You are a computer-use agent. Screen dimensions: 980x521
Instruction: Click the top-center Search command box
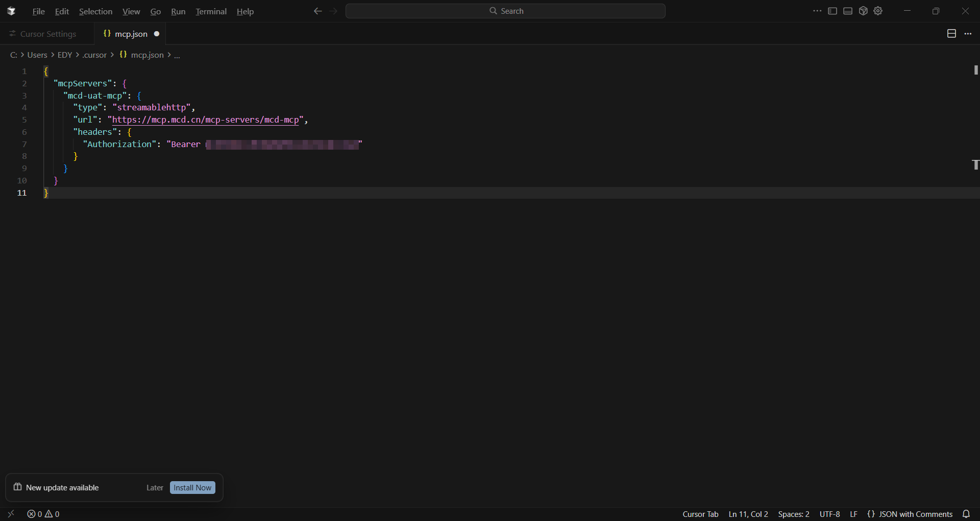(x=505, y=11)
